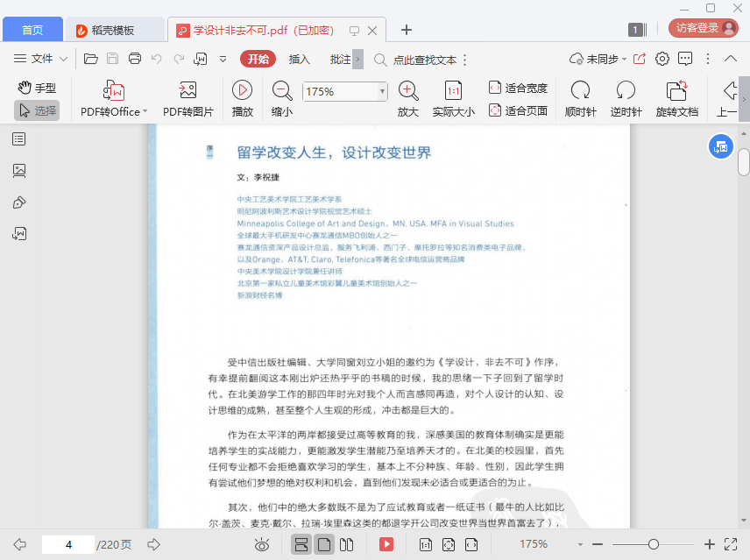The image size is (750, 560).
Task: Enter fullscreen with the expand icon
Action: (731, 544)
